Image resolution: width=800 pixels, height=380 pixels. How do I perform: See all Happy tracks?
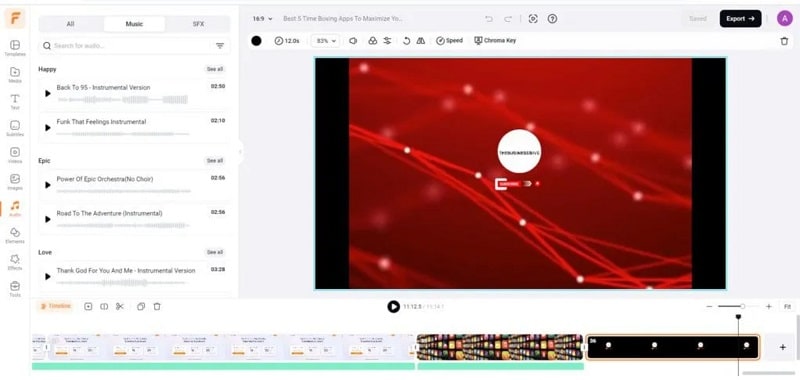[215, 69]
